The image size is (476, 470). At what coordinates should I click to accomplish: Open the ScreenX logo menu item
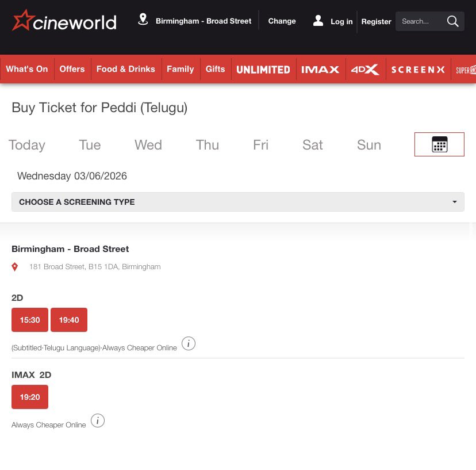tap(418, 70)
